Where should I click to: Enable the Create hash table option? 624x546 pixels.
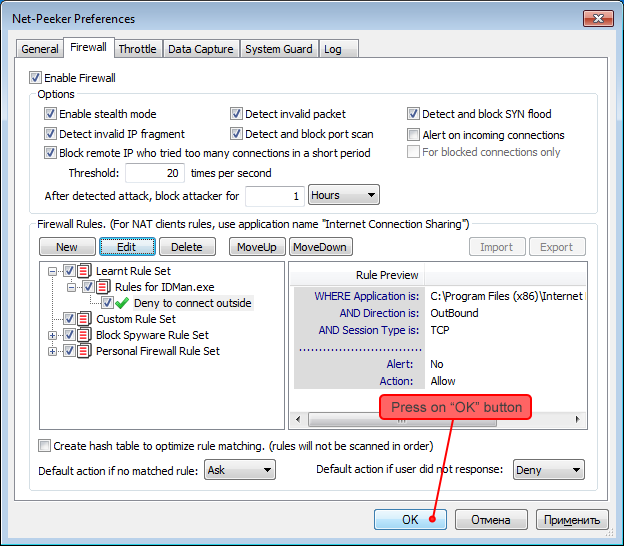[44, 446]
